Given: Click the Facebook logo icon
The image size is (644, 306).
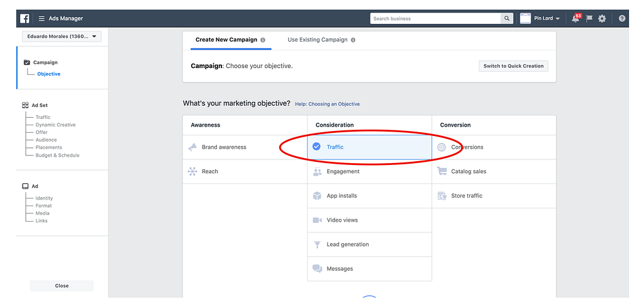Looking at the screenshot, I should (25, 18).
